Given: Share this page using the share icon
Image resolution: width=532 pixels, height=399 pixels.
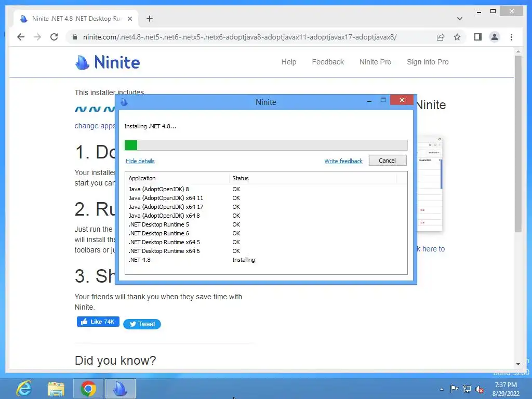Looking at the screenshot, I should [441, 37].
